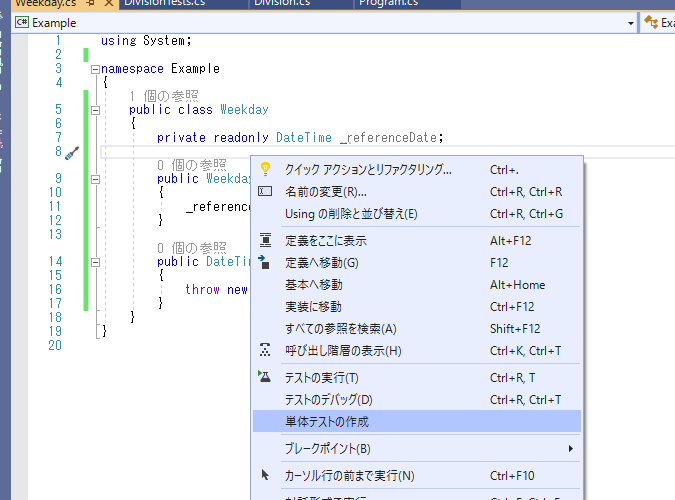Click the lightbulb quick actions icon

[266, 169]
